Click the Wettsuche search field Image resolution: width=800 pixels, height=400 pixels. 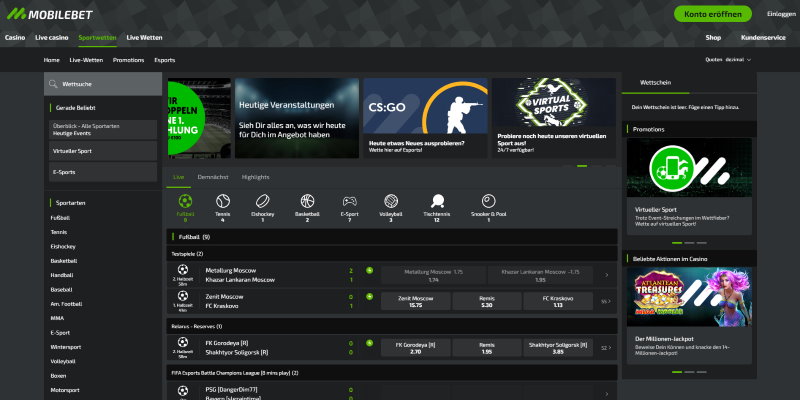103,84
